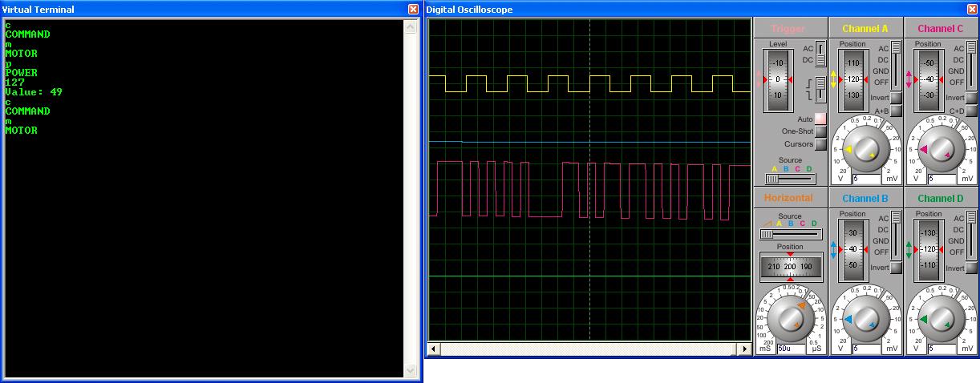This screenshot has width=980, height=383.
Task: Enable One-Shot trigger mode
Action: click(x=820, y=131)
